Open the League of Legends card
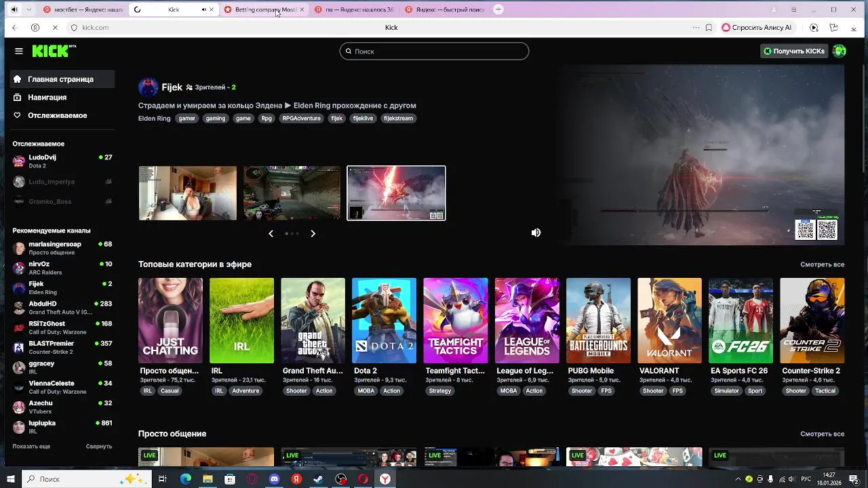 tap(527, 321)
